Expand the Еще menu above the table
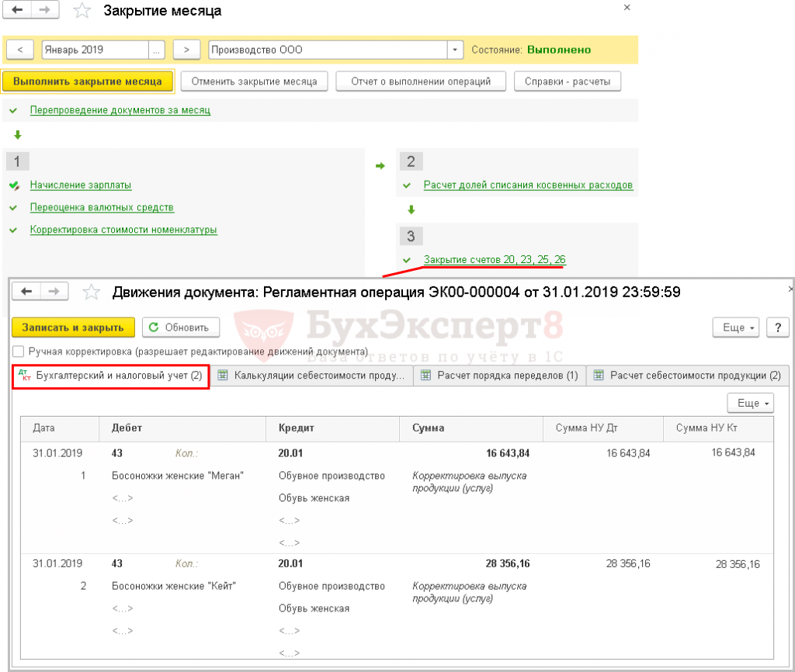This screenshot has width=795, height=672. point(751,404)
